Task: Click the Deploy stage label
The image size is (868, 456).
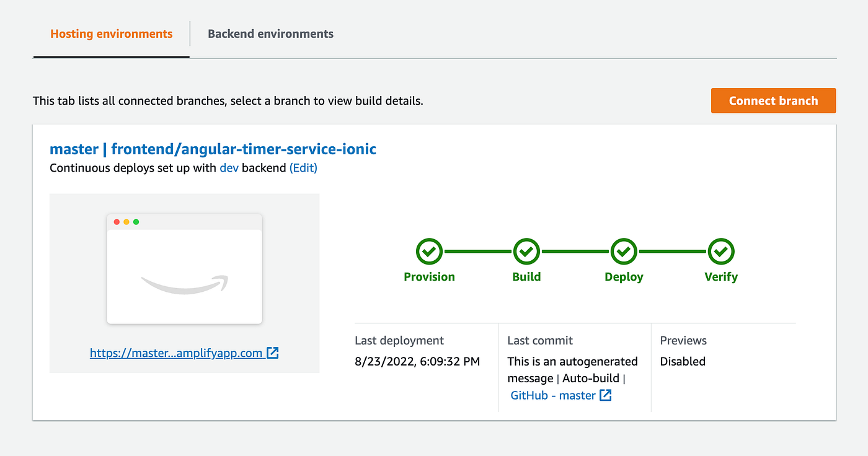Action: tap(624, 277)
